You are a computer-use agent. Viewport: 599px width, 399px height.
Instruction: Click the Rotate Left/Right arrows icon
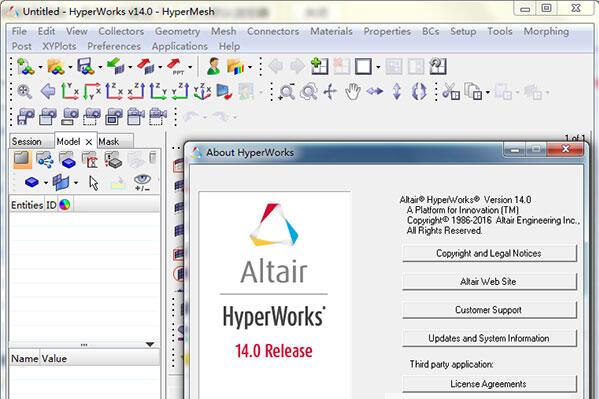[x=375, y=92]
